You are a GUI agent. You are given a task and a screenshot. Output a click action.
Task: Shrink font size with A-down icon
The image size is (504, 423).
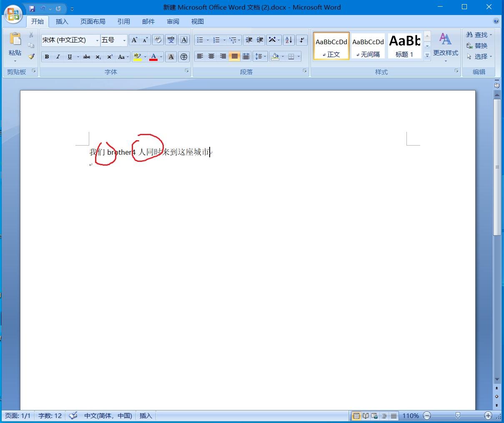145,40
